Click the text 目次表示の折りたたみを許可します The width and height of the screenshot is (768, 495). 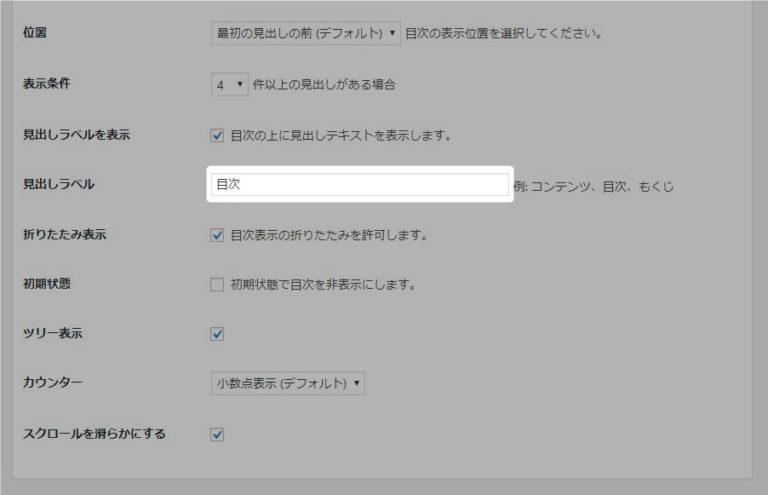(329, 236)
